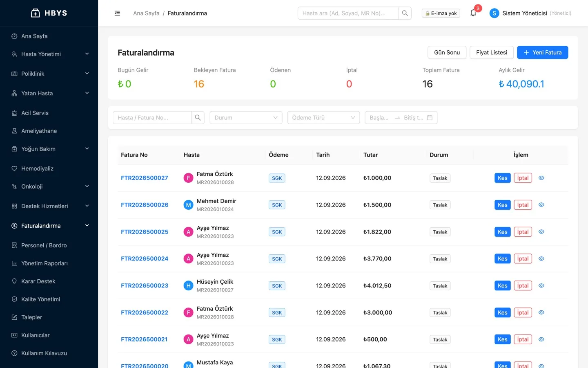588x368 pixels.
Task: Click the Ameliyathane sidebar icon
Action: 14,131
